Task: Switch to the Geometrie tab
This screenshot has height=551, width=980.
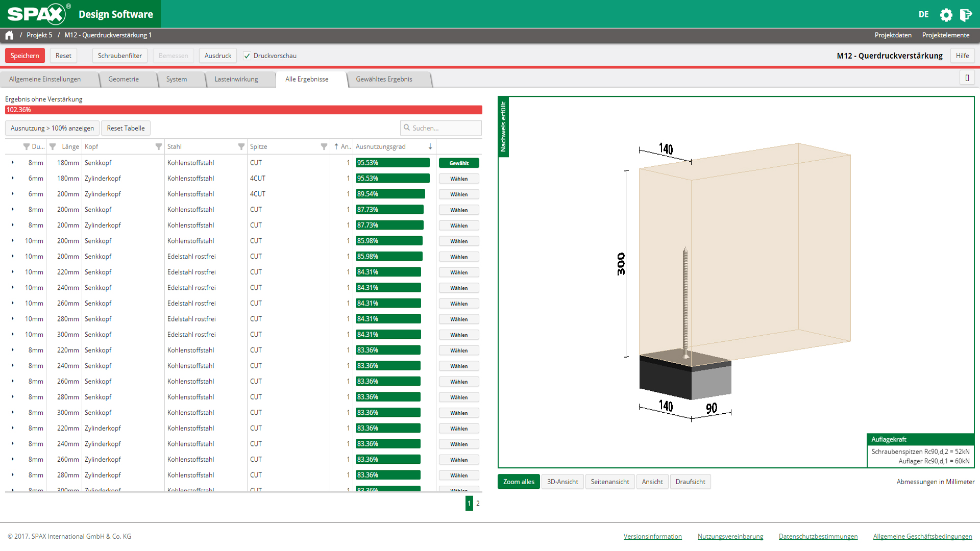Action: coord(124,79)
